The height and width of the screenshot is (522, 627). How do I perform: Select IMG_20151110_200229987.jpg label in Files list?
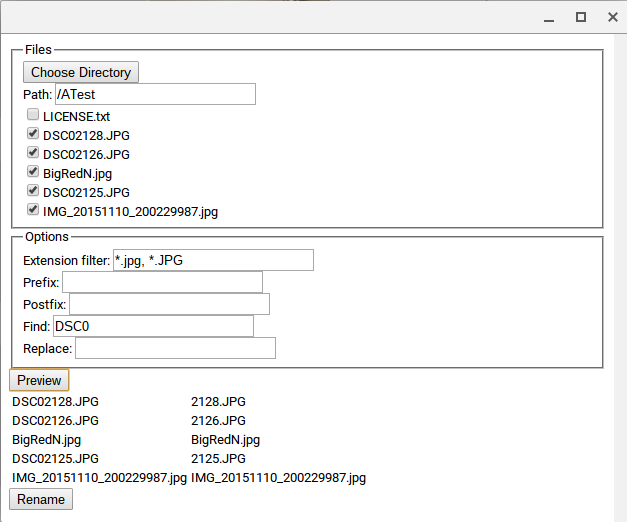point(130,212)
